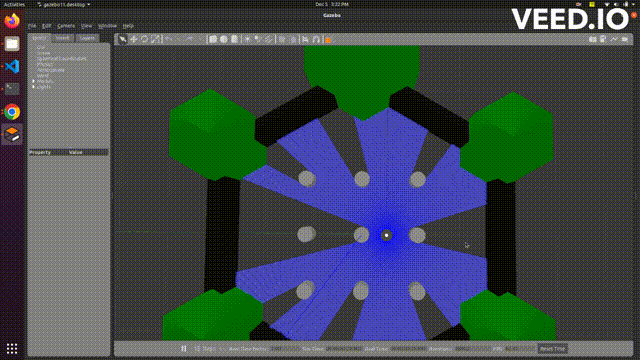Open the Camera menu
Image resolution: width=640 pixels, height=360 pixels.
[66, 26]
